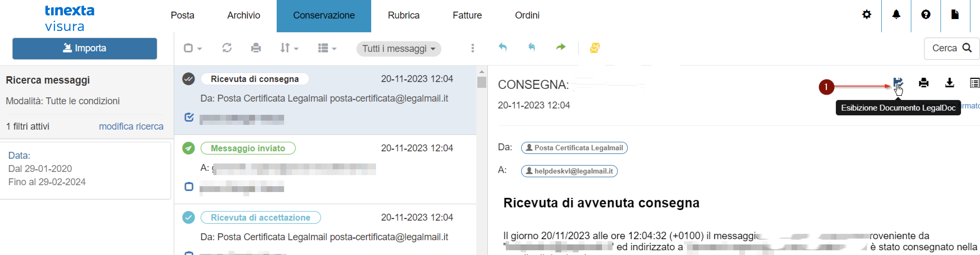Screen dimensions: 980x255
Task: Click the Ricevuta di accettazione status icon
Action: 188,217
